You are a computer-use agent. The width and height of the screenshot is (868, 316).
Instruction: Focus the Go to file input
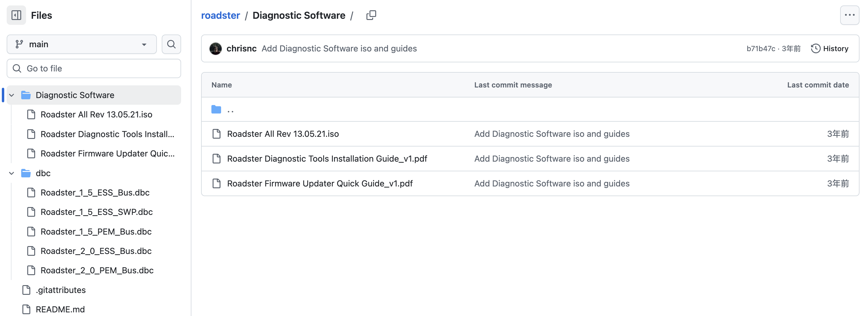(94, 68)
